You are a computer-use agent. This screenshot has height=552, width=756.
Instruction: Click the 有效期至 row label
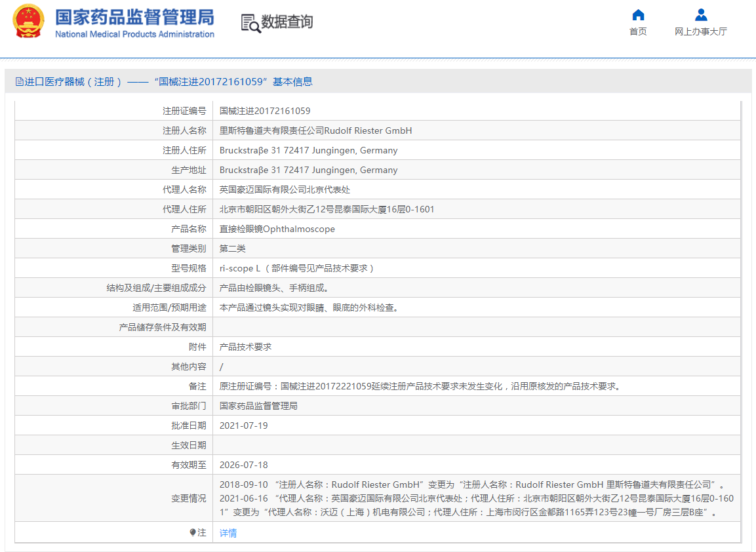click(189, 465)
